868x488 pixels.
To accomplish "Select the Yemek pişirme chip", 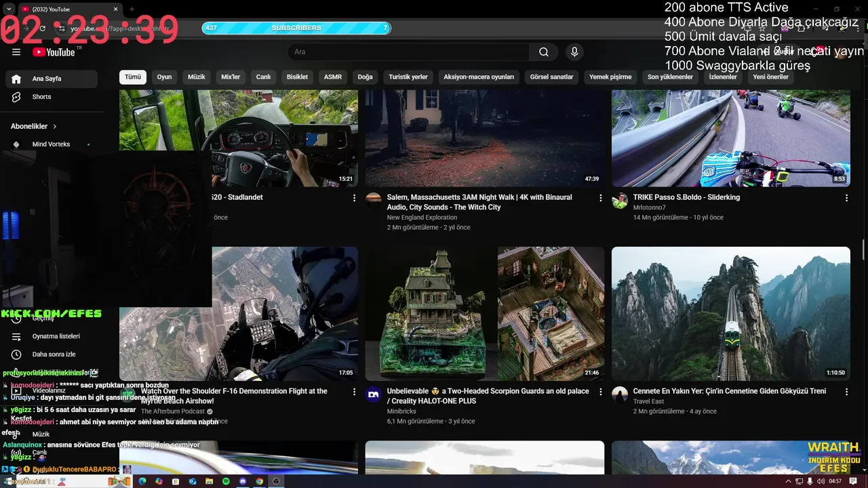I will tap(610, 77).
